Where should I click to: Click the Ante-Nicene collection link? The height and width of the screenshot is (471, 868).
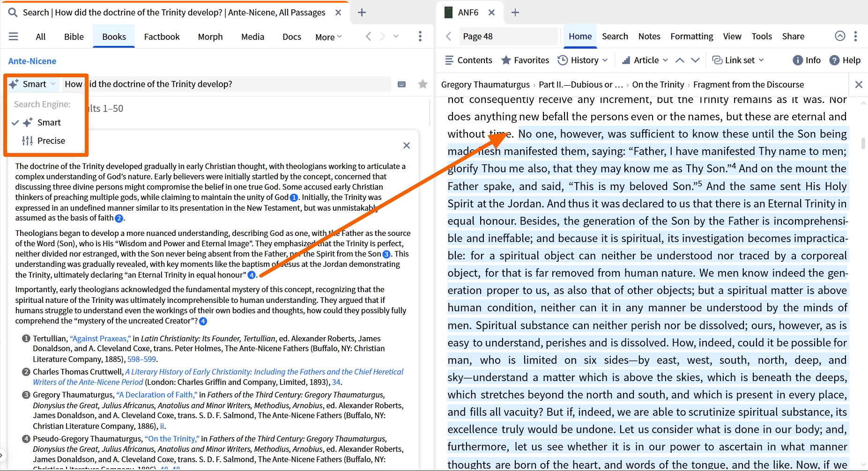click(32, 61)
